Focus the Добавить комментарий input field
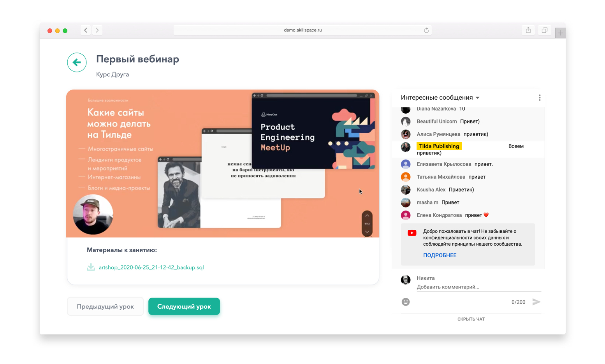Screen dimensions: 605x364 click(x=479, y=287)
